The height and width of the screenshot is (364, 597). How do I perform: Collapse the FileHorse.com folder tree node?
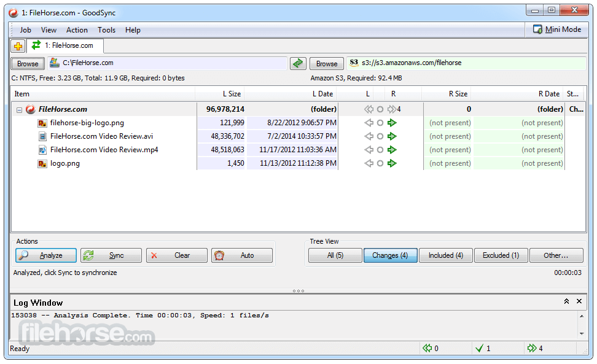19,109
